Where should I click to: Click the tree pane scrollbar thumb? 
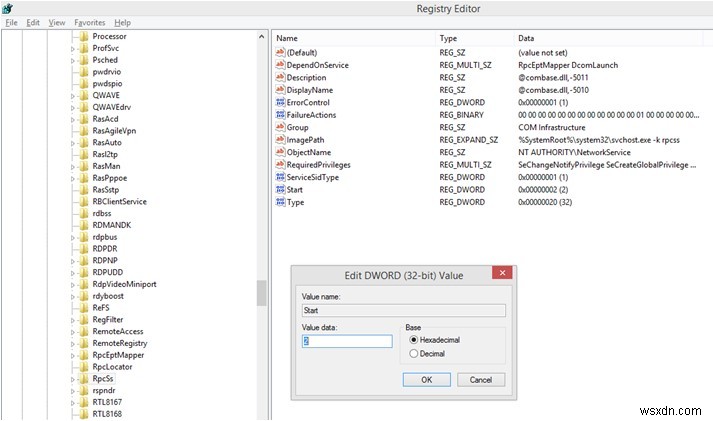coord(261,293)
